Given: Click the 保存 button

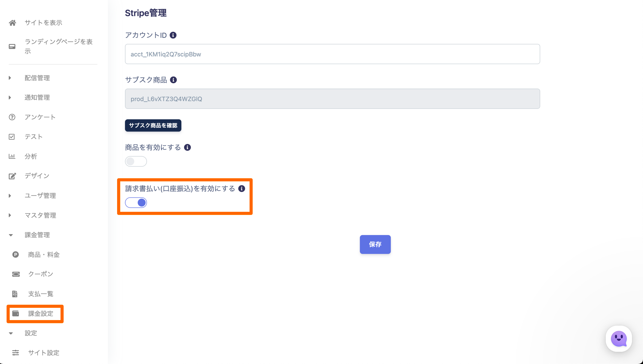Looking at the screenshot, I should (375, 244).
